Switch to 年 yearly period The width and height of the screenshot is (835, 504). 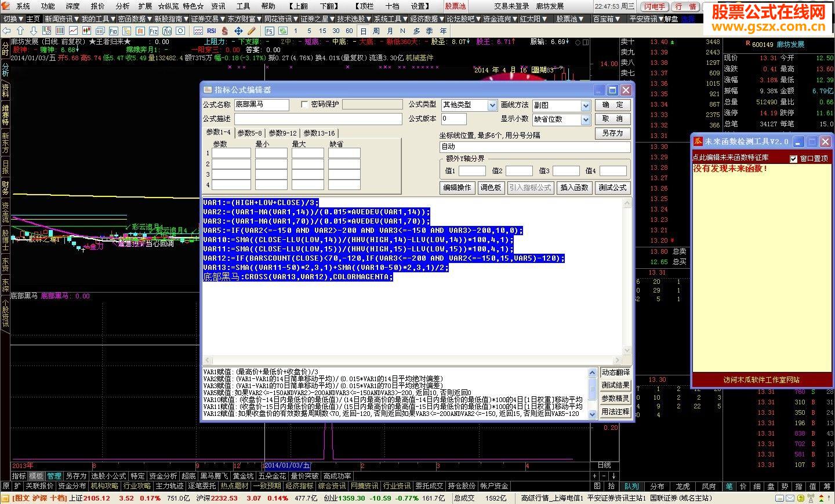(443, 31)
